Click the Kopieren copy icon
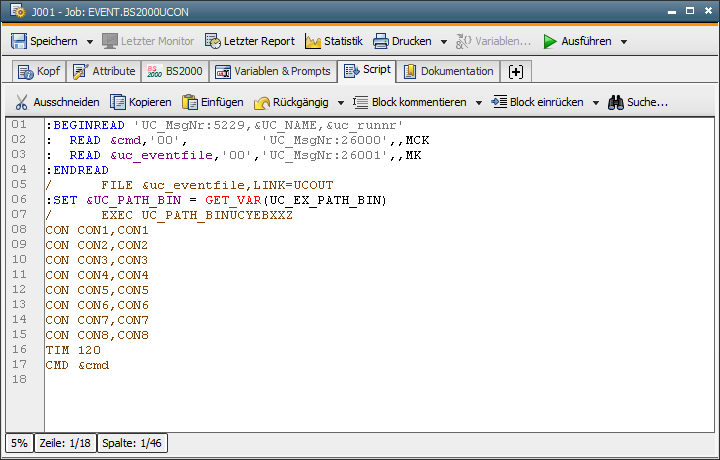Viewport: 720px width, 460px height. pyautogui.click(x=118, y=102)
